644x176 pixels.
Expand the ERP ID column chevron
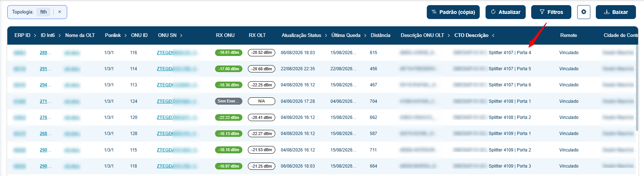pyautogui.click(x=35, y=35)
